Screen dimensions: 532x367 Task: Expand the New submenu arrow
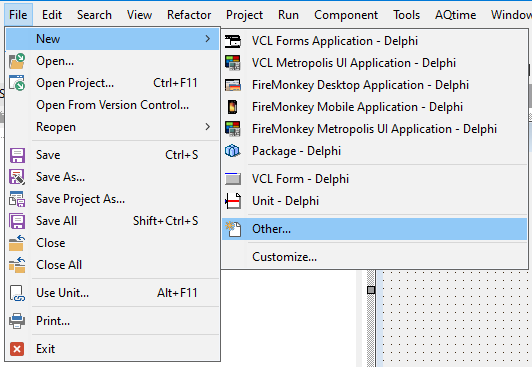(x=208, y=39)
